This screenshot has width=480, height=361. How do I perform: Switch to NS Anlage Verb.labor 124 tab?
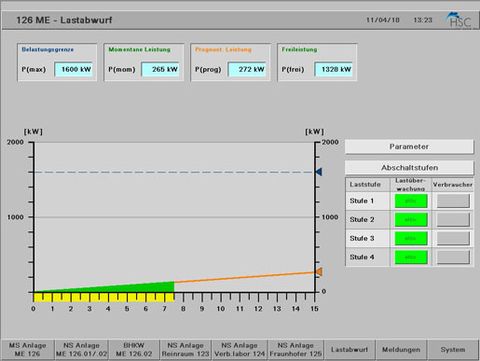[239, 349]
